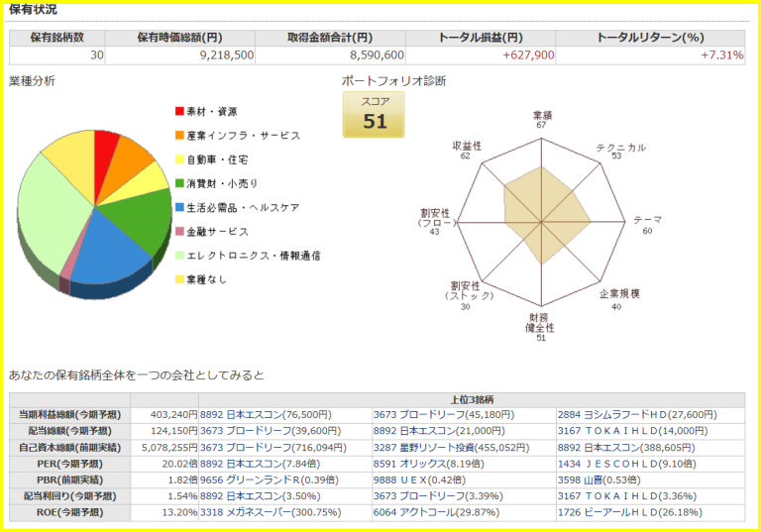Click the PBR(前期実績) row label
Screen dimensions: 761x532
[x=70, y=480]
